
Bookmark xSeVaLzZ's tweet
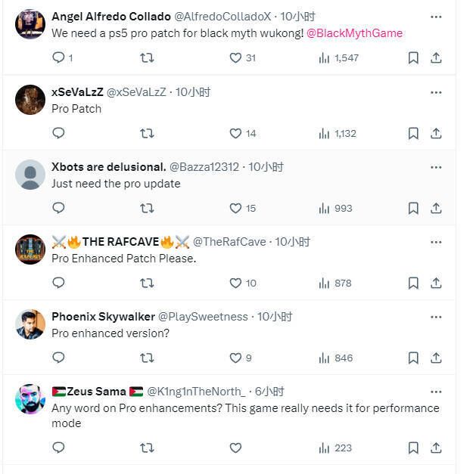(413, 133)
